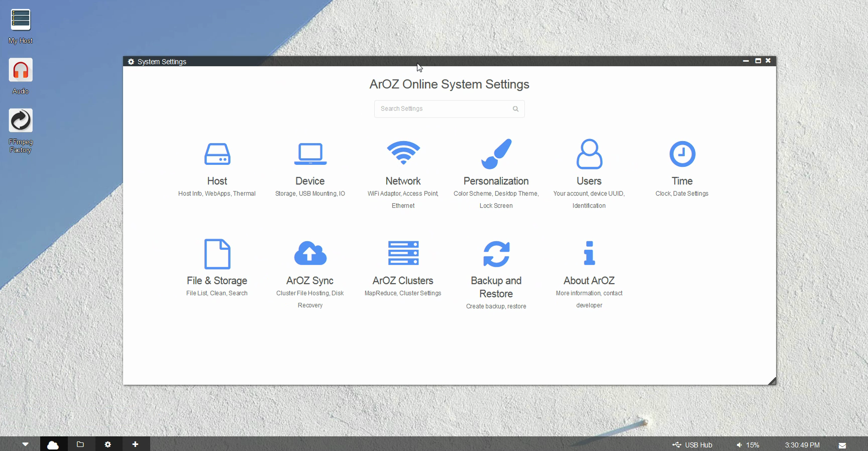Open About ArOZ info icon

pos(589,253)
